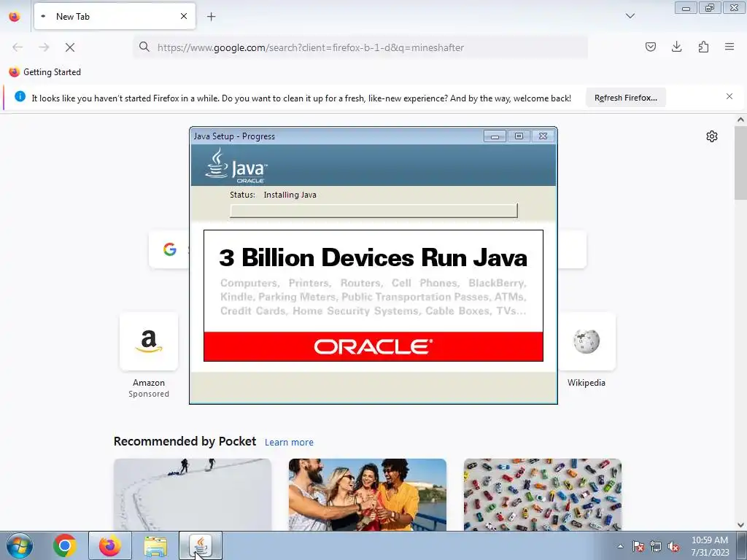Image resolution: width=747 pixels, height=560 pixels.
Task: Click the Firefox View icon left of tabs
Action: coord(15,17)
